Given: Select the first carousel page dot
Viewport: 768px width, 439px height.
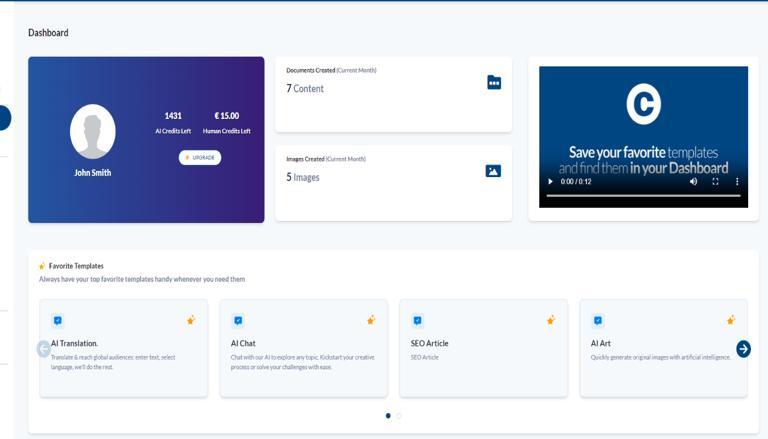Looking at the screenshot, I should [x=388, y=415].
